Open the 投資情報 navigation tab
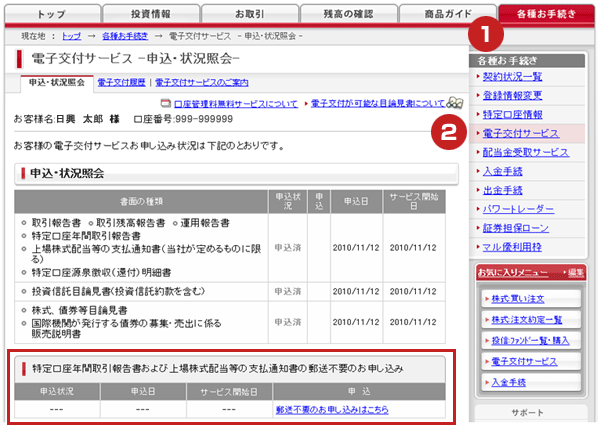The image size is (600, 427). [x=151, y=14]
